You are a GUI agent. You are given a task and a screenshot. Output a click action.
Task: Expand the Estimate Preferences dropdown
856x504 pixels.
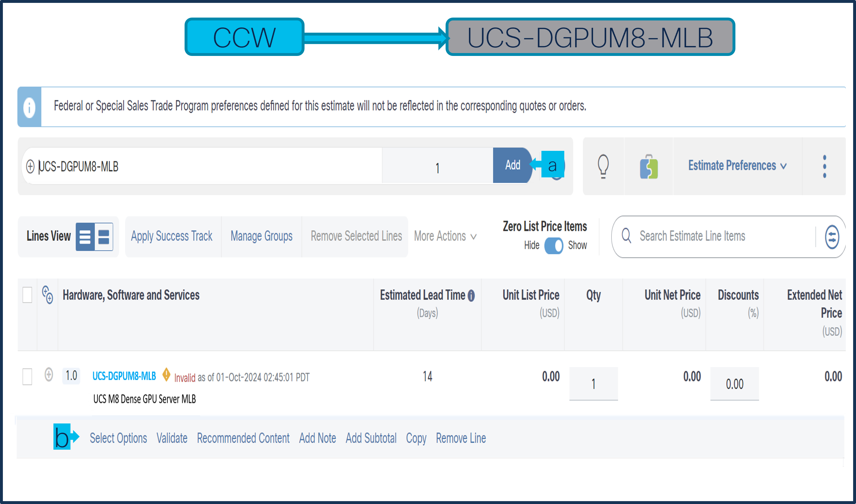(737, 166)
